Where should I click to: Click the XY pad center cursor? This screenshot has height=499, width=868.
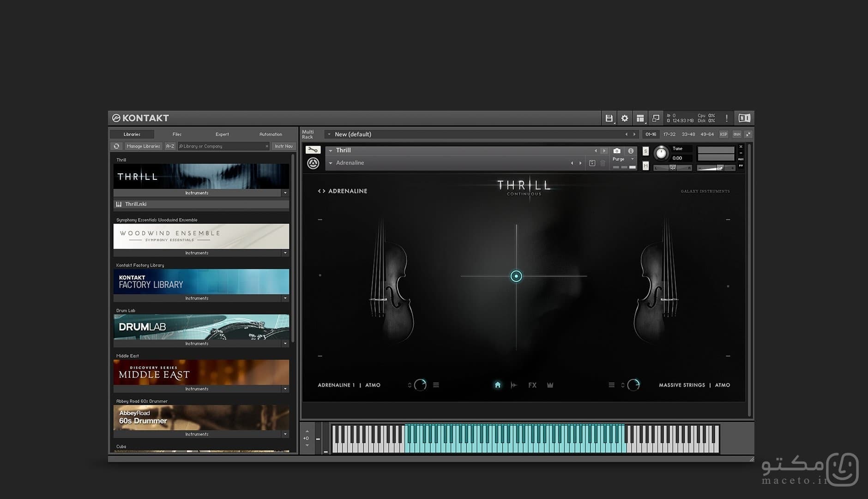coord(516,276)
